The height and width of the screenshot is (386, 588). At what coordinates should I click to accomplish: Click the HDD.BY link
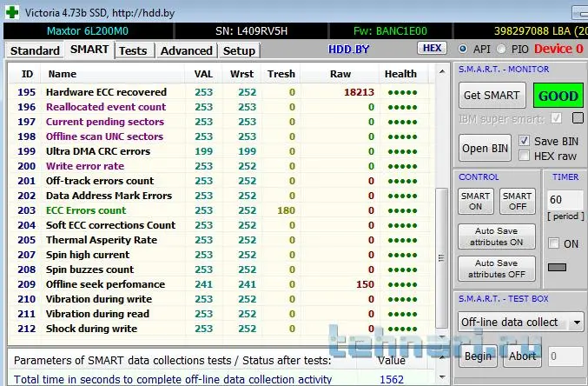point(349,50)
